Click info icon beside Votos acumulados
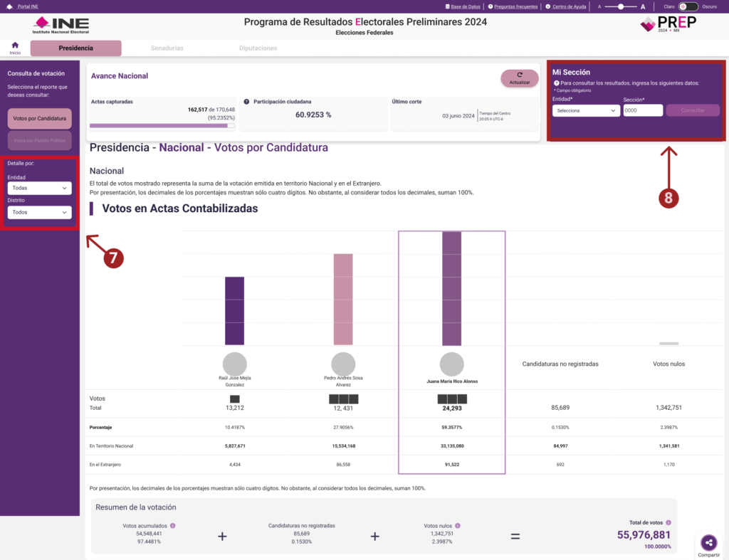 [x=172, y=526]
